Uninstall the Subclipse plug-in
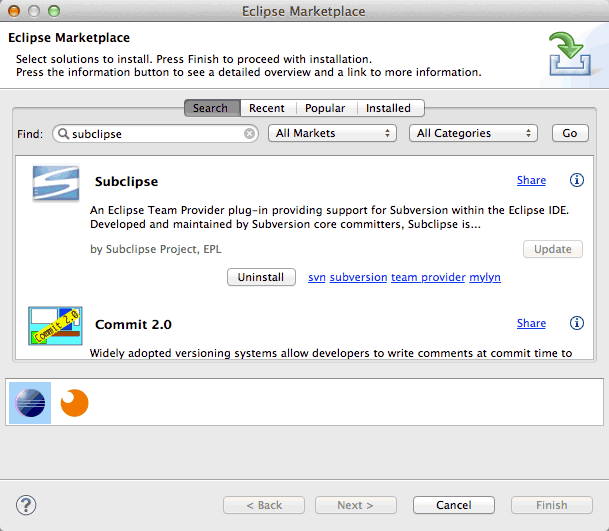The height and width of the screenshot is (531, 609). pyautogui.click(x=261, y=277)
